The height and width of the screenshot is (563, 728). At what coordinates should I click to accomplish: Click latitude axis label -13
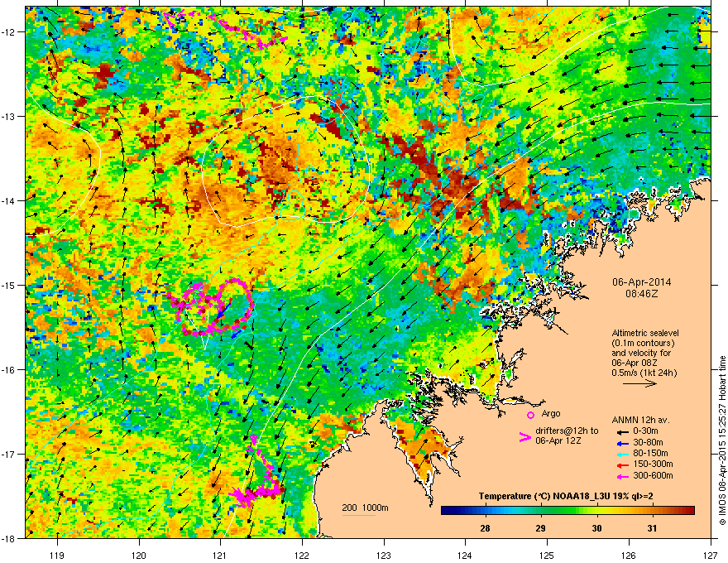8,116
